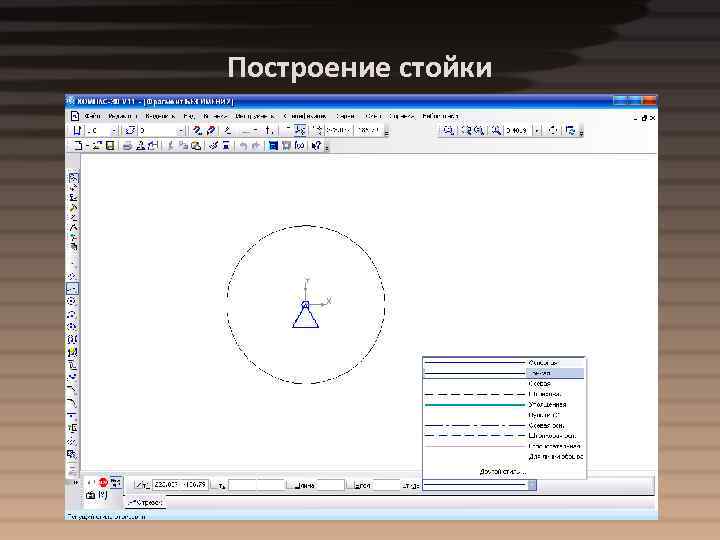720x540 pixels.
Task: Select the Fillet tool in left toolbar
Action: click(x=72, y=403)
